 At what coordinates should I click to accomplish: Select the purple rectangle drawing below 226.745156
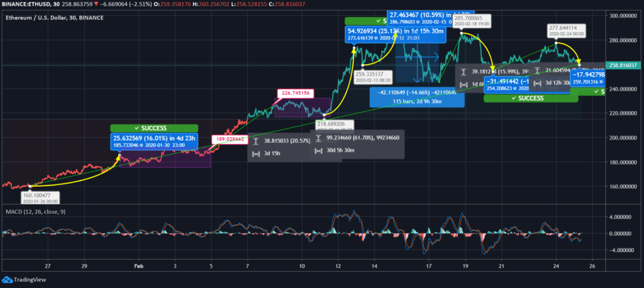(x=303, y=108)
